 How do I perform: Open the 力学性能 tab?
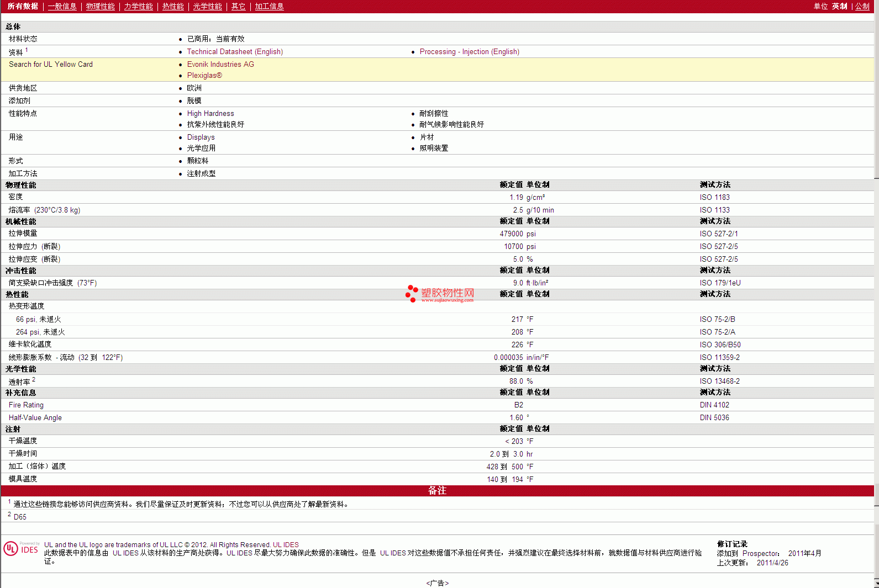pyautogui.click(x=138, y=6)
